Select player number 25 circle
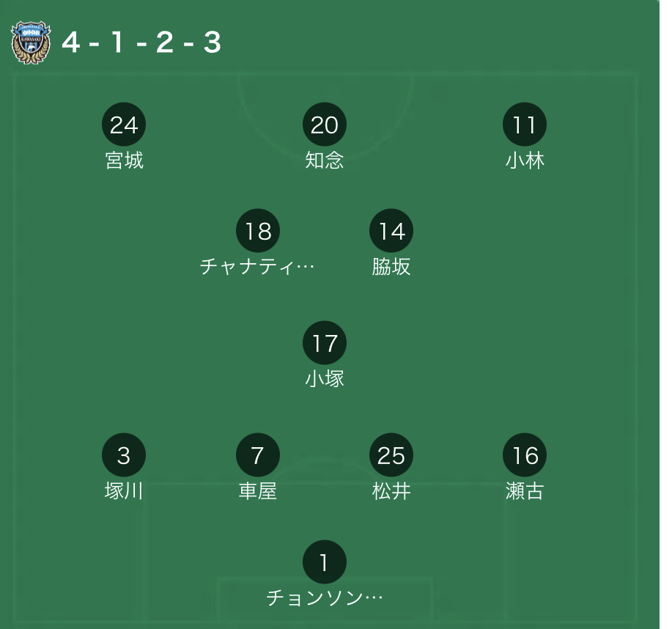This screenshot has height=629, width=672. [x=391, y=455]
